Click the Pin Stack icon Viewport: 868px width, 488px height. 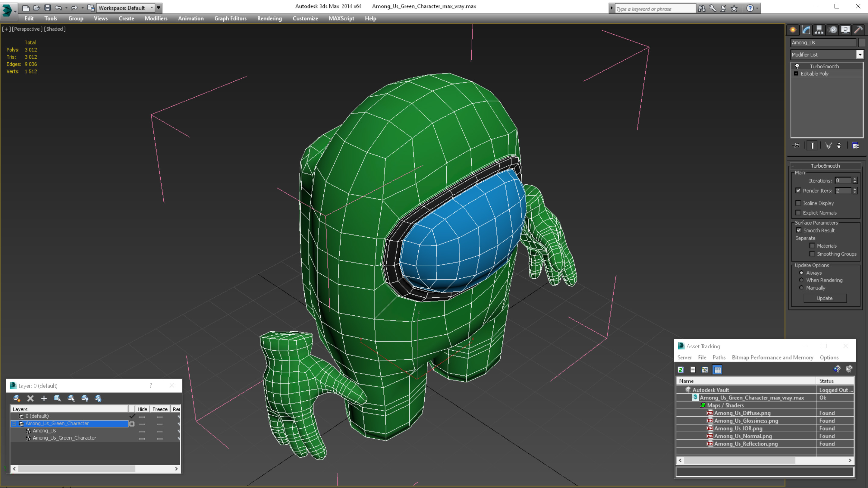click(797, 145)
